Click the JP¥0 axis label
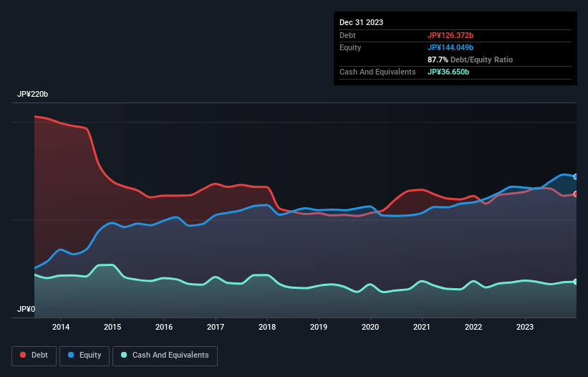This screenshot has width=588, height=377. tap(26, 309)
